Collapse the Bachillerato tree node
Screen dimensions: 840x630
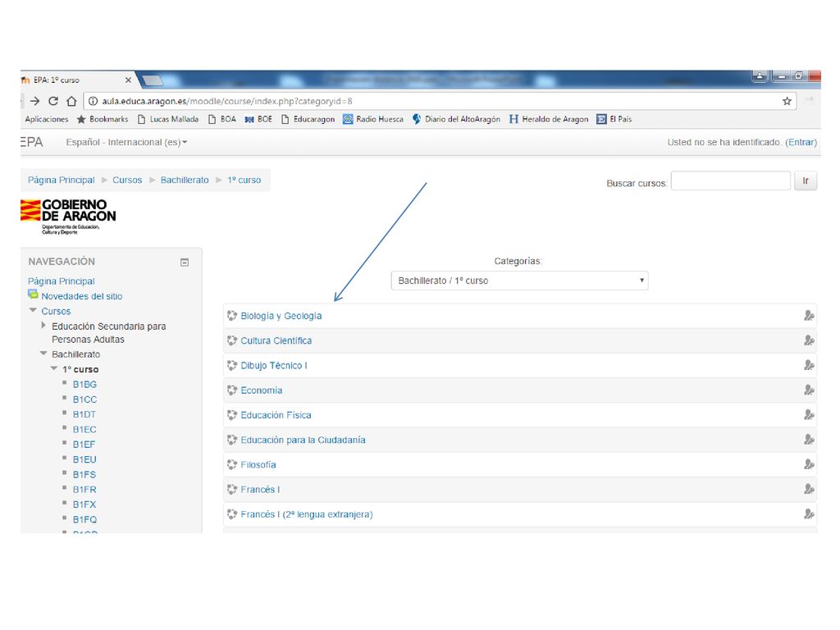(43, 353)
